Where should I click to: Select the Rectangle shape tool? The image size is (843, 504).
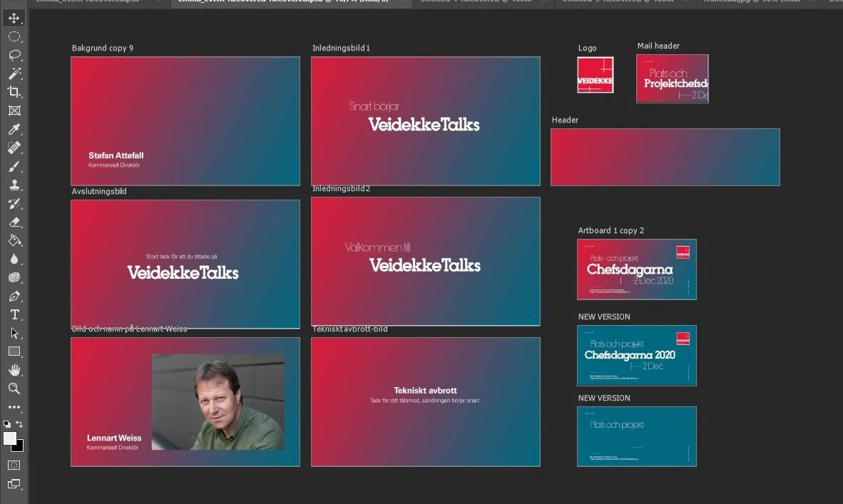coord(14,351)
